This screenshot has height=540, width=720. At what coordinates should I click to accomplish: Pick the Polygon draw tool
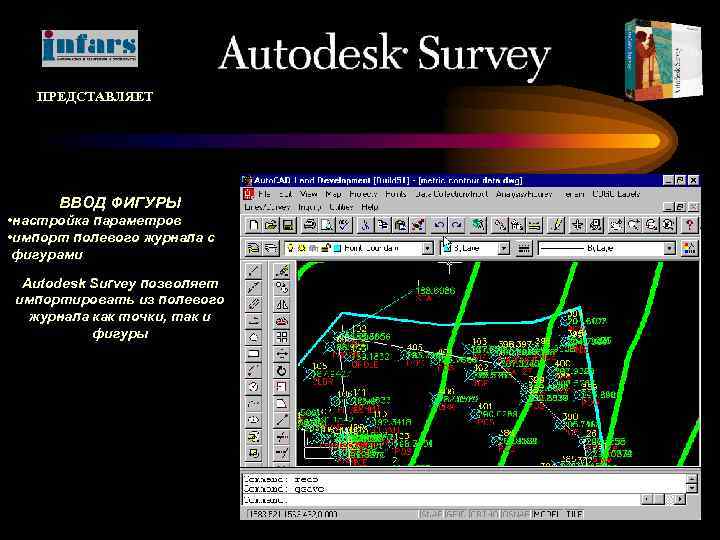(253, 338)
